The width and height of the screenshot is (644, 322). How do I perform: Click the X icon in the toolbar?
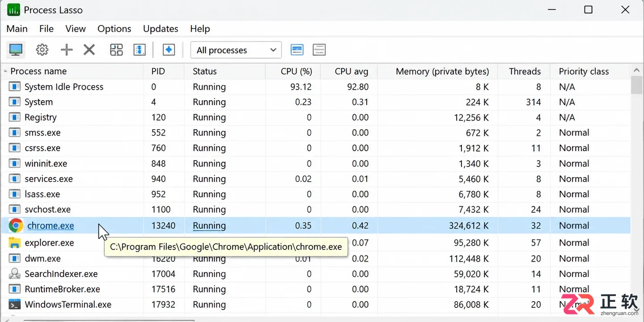[x=89, y=50]
